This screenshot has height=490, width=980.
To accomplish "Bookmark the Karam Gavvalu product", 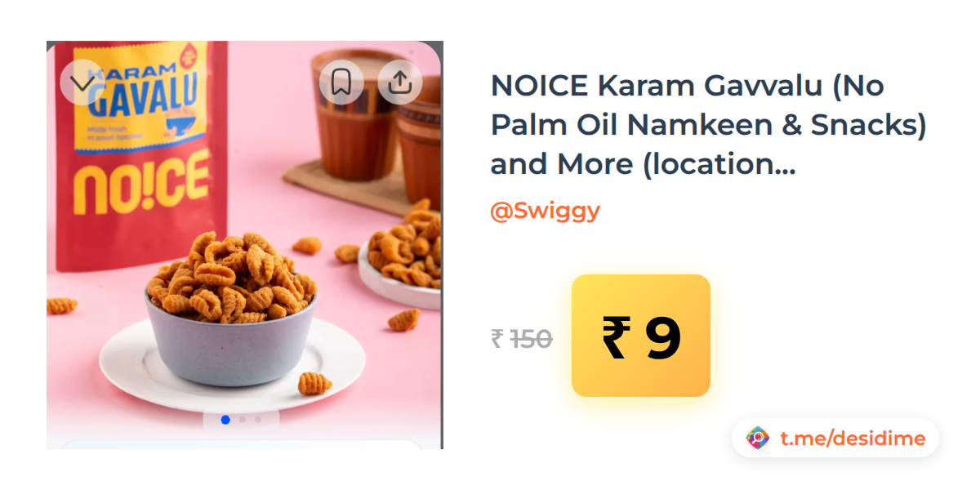I will coord(341,82).
